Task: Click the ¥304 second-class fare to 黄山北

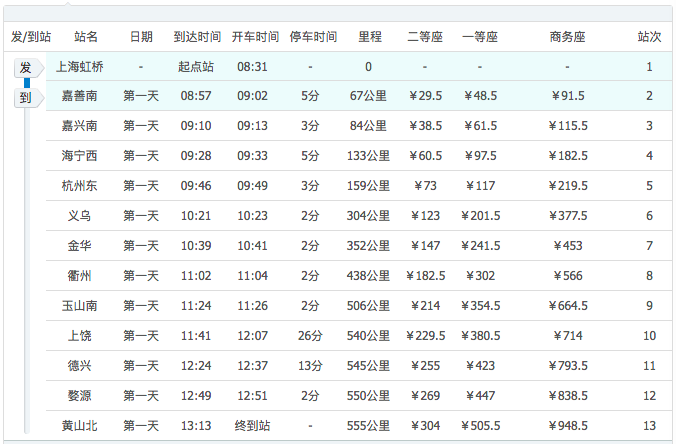Action: tap(425, 426)
